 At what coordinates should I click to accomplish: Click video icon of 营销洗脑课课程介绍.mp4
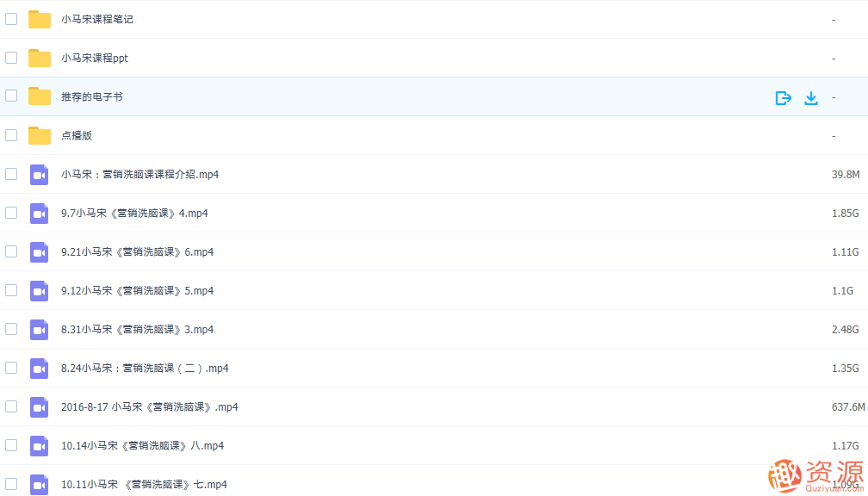pos(40,175)
